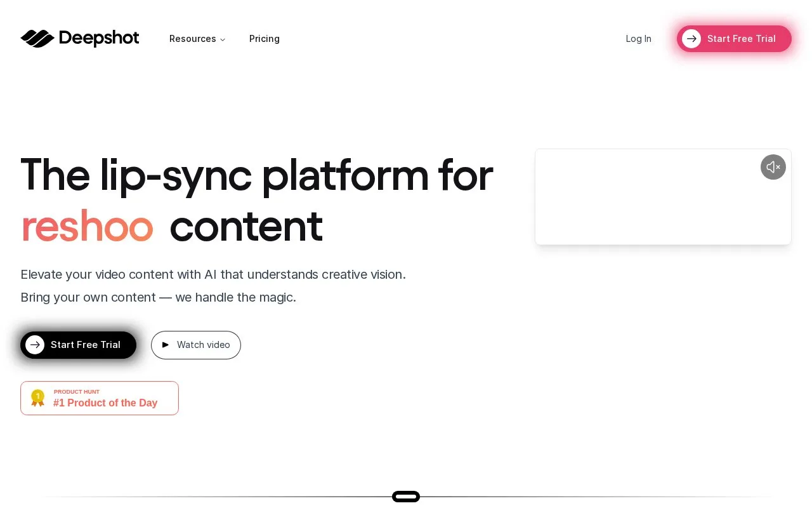The image size is (812, 508).
Task: Click the Deepshot logo icon
Action: (37, 39)
